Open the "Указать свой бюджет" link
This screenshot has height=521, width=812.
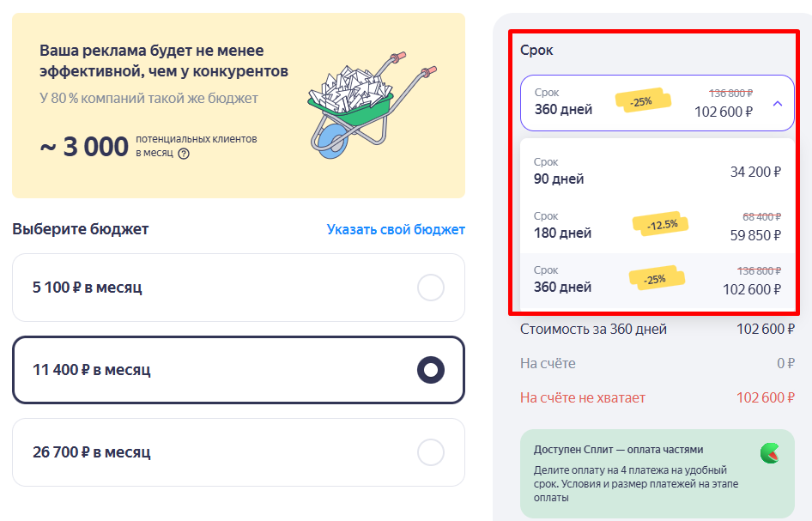396,229
